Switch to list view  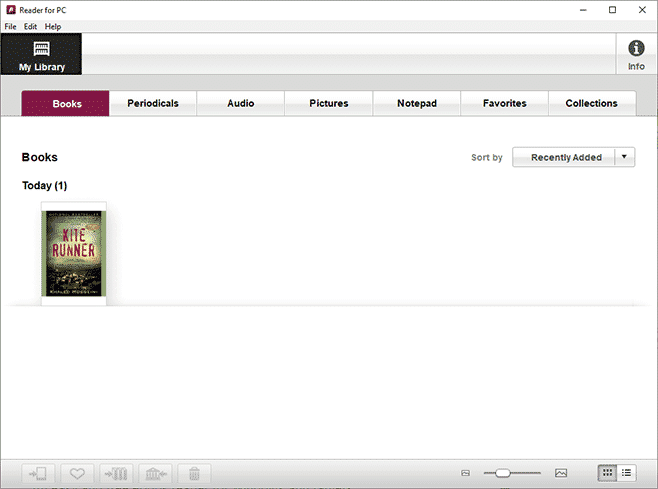point(627,473)
